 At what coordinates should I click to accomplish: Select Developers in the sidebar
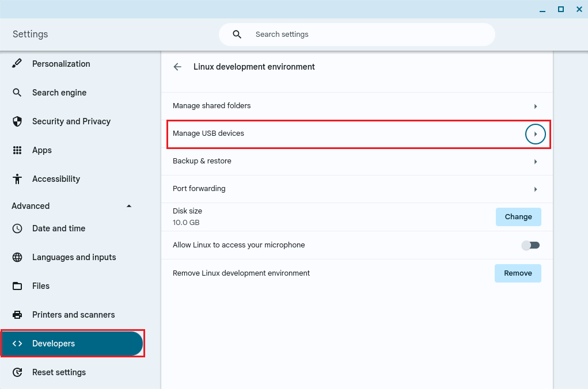(x=72, y=344)
